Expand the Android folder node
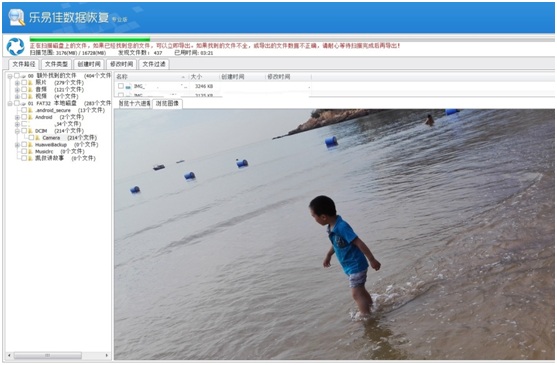The height and width of the screenshot is (365, 557). (x=17, y=117)
